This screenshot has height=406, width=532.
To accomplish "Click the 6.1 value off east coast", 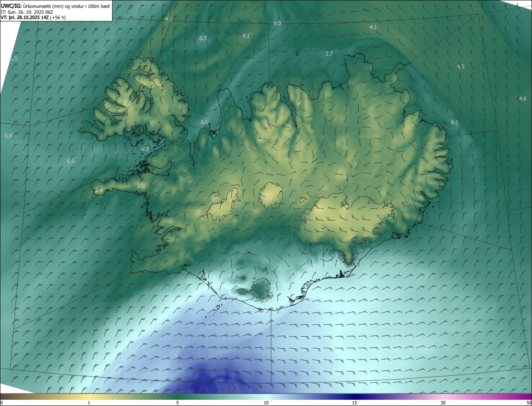I will pos(455,122).
